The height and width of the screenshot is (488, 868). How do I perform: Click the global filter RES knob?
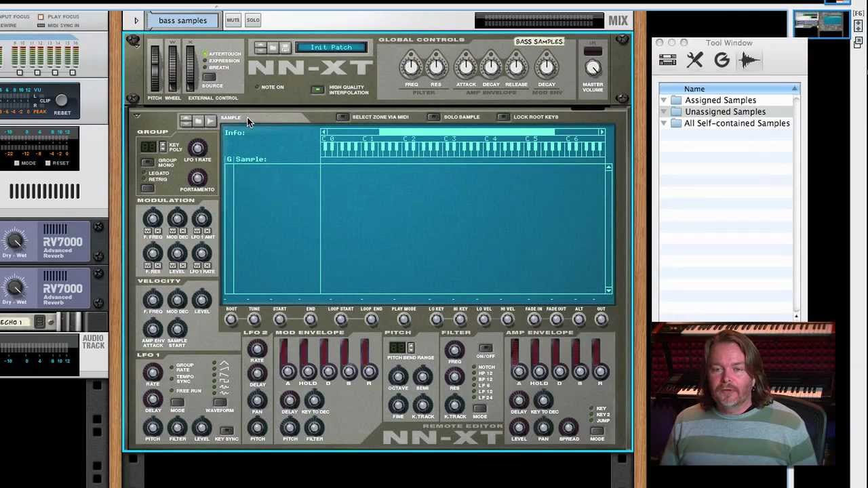pyautogui.click(x=435, y=67)
